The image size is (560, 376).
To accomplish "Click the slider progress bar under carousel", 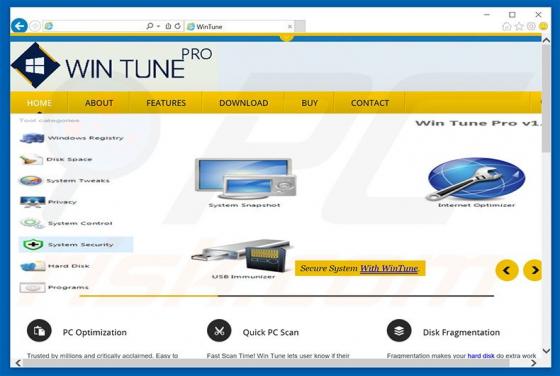I will (x=287, y=296).
